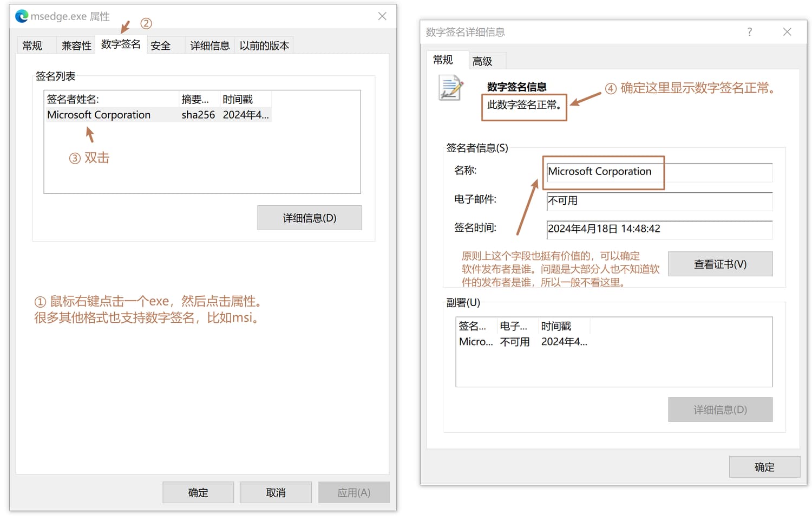Switch to the 高级 tab
This screenshot has height=520, width=812.
coord(482,61)
